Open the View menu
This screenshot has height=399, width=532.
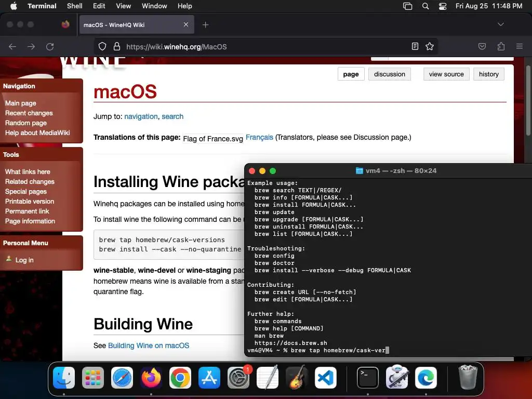tap(124, 6)
